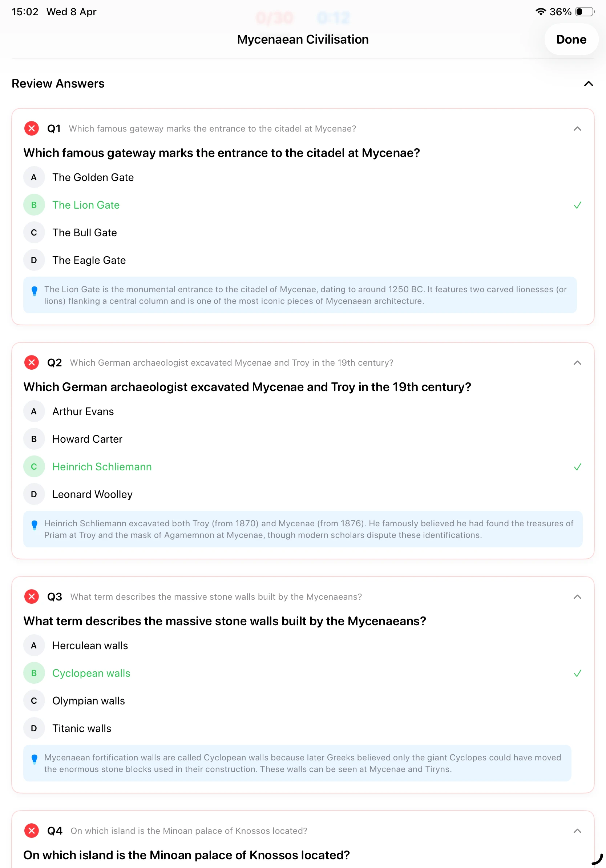The height and width of the screenshot is (868, 606).
Task: Select the Leonard Woolley answer text
Action: 92,494
